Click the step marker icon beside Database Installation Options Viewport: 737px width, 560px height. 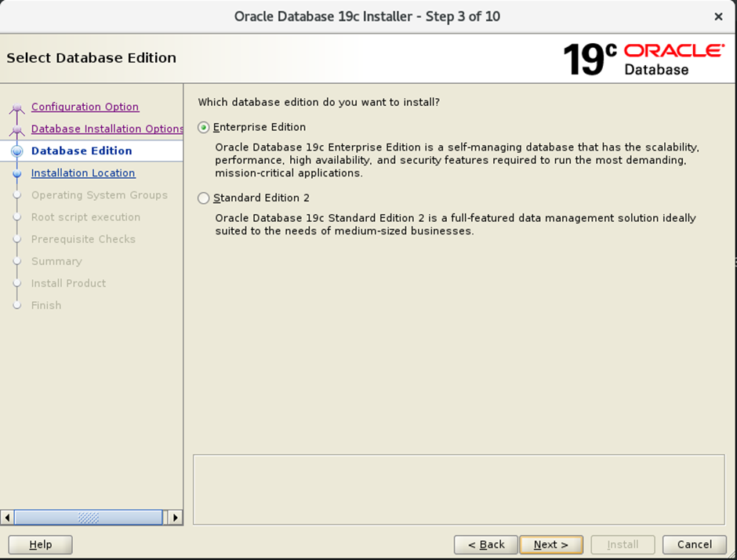tap(17, 130)
